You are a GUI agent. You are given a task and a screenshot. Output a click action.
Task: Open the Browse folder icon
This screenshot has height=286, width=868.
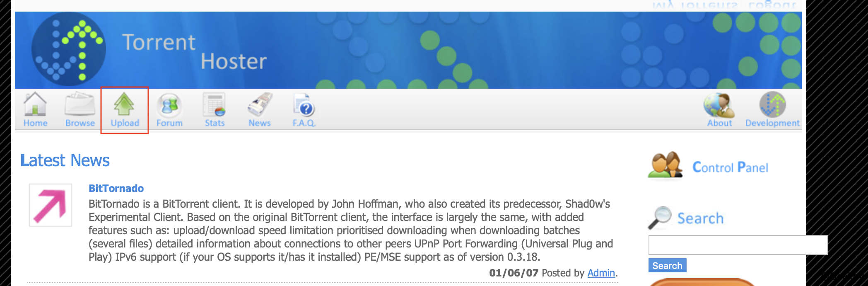click(80, 104)
